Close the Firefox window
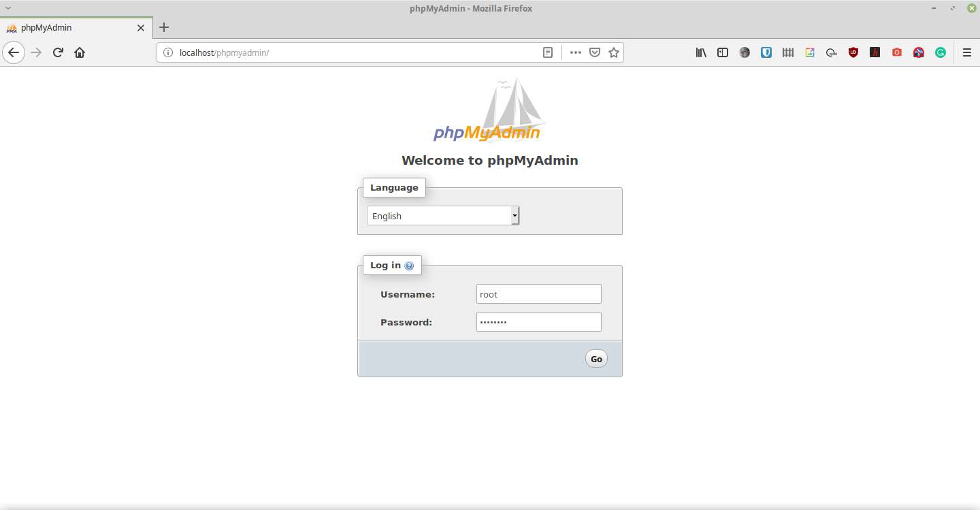This screenshot has width=980, height=510. pos(970,8)
